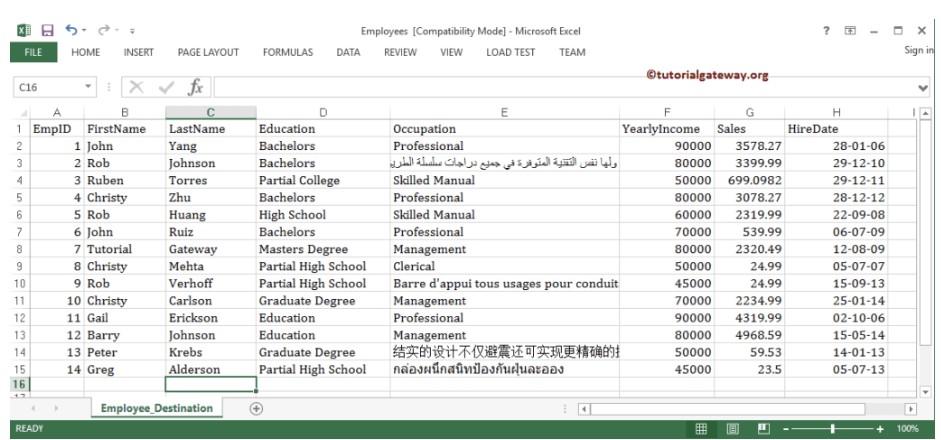Open the INSERT ribbon tab
This screenshot has width=941, height=440.
139,52
